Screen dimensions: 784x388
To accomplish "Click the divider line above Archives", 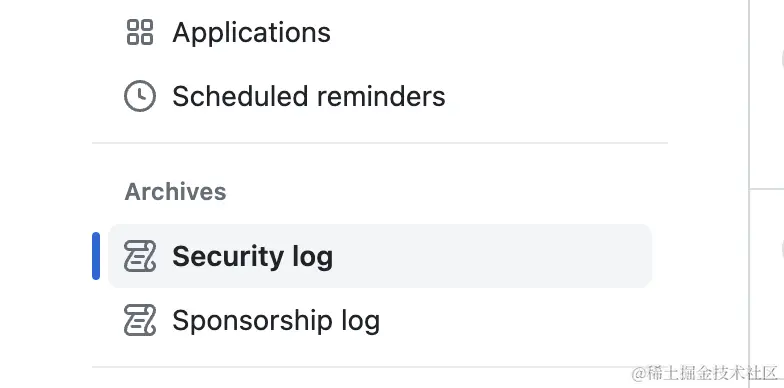I will click(x=380, y=143).
